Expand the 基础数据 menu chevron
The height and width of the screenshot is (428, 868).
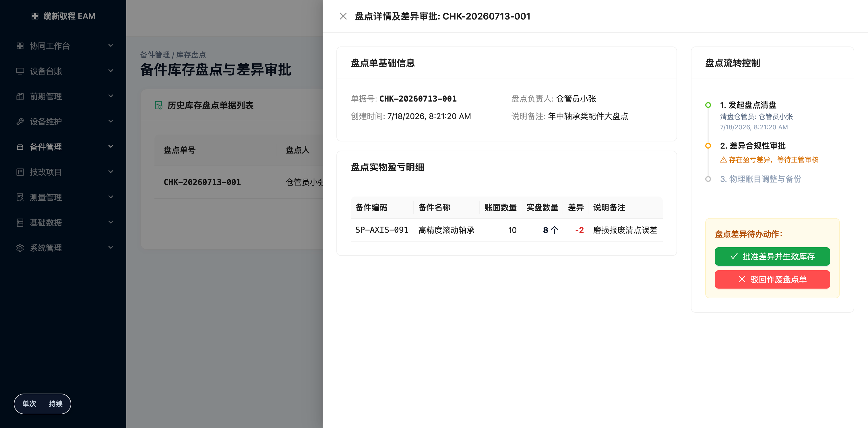(111, 222)
